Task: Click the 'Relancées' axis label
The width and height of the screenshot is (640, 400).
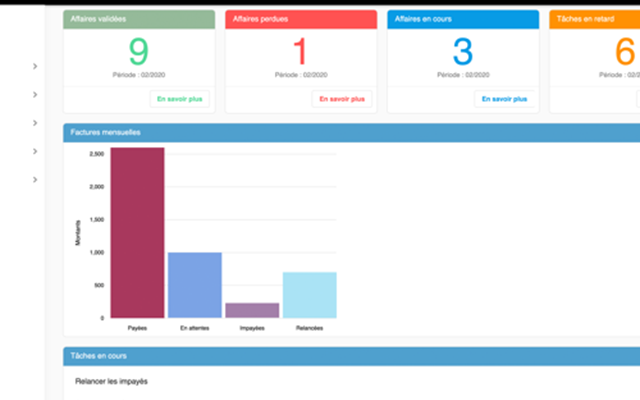Action: click(x=309, y=328)
